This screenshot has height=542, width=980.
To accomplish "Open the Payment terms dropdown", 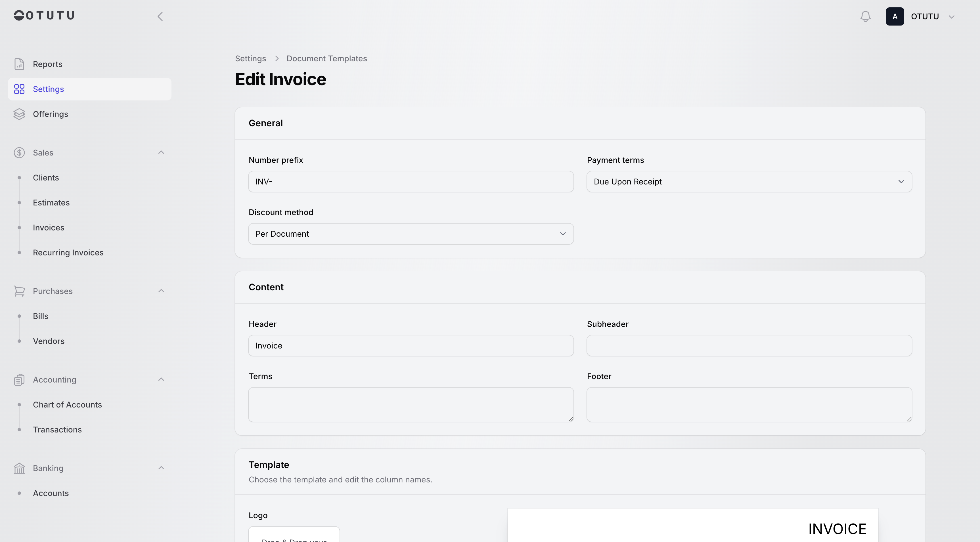I will [749, 182].
